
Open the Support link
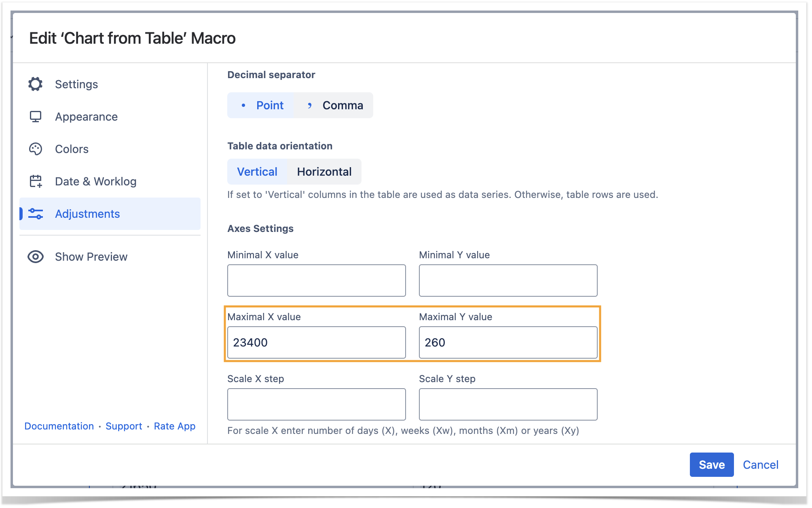pyautogui.click(x=124, y=426)
